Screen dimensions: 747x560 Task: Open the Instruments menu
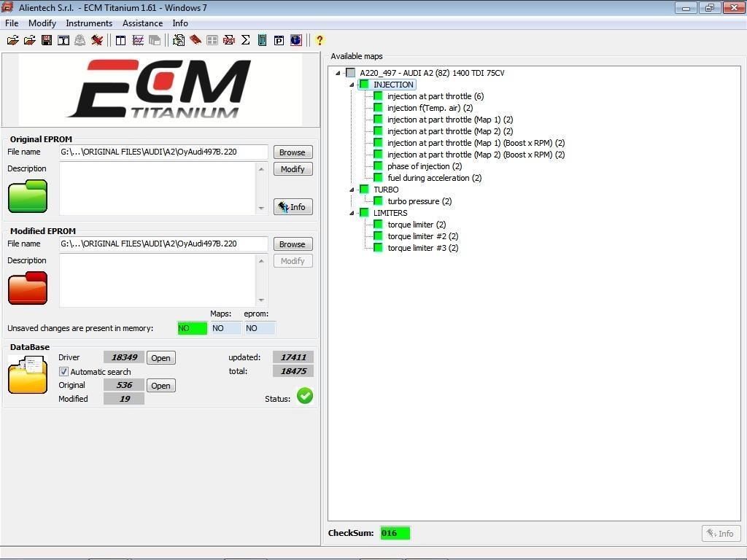click(89, 23)
